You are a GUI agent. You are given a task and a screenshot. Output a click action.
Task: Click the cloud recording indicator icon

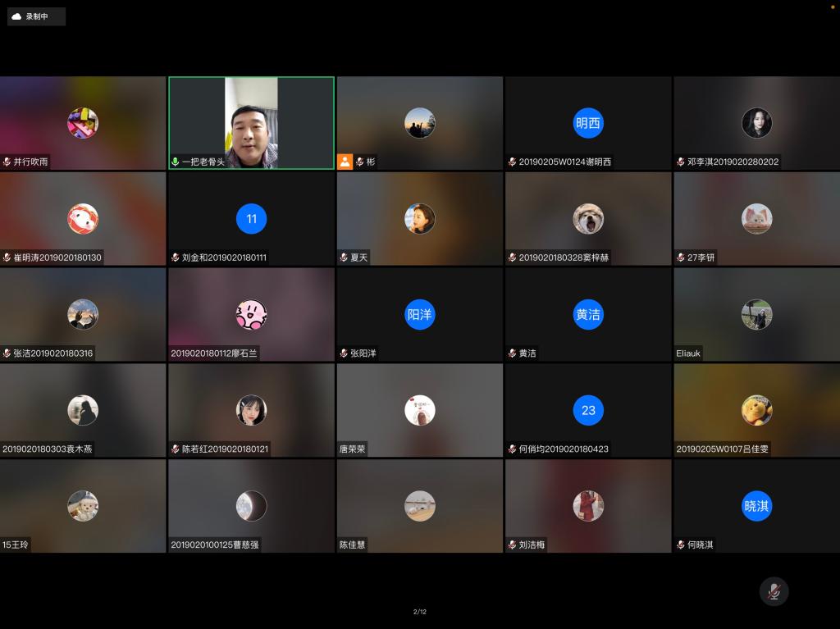pos(16,16)
